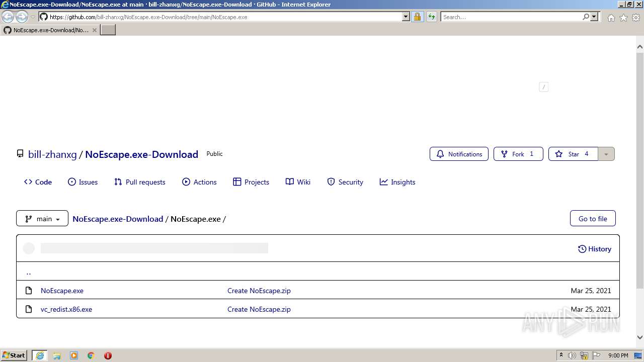Open the browser Tools gear icon
The width and height of the screenshot is (644, 362).
point(636,18)
